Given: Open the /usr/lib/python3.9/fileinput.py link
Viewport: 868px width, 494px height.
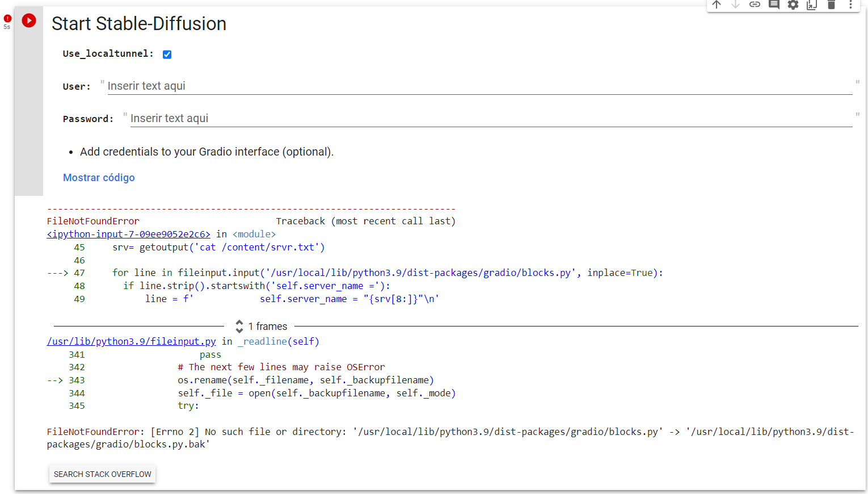Looking at the screenshot, I should (x=132, y=341).
